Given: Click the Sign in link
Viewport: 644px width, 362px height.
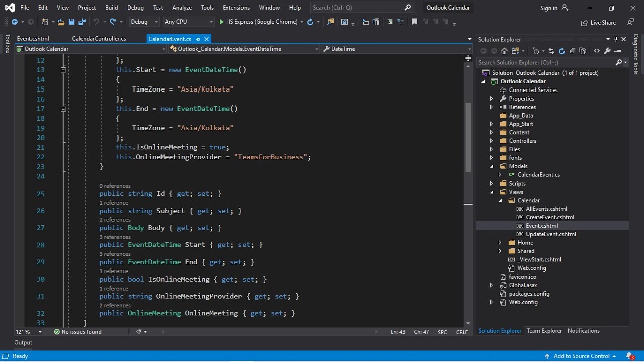Looking at the screenshot, I should point(549,8).
